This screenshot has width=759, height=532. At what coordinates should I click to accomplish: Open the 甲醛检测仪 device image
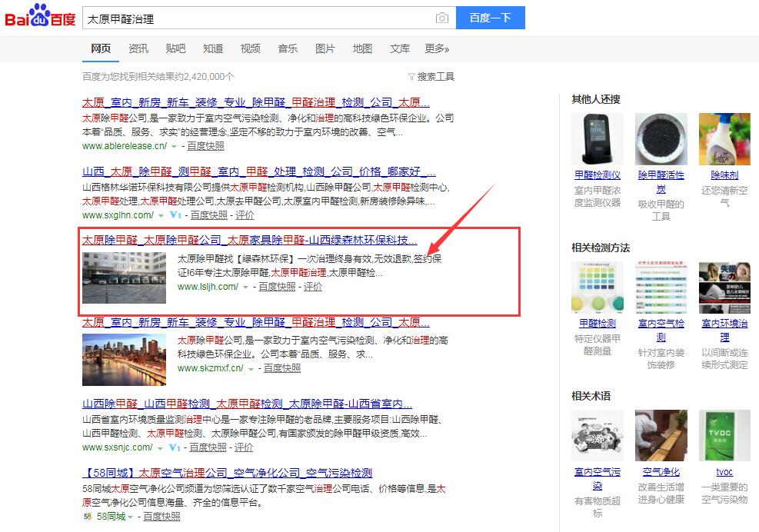point(597,139)
